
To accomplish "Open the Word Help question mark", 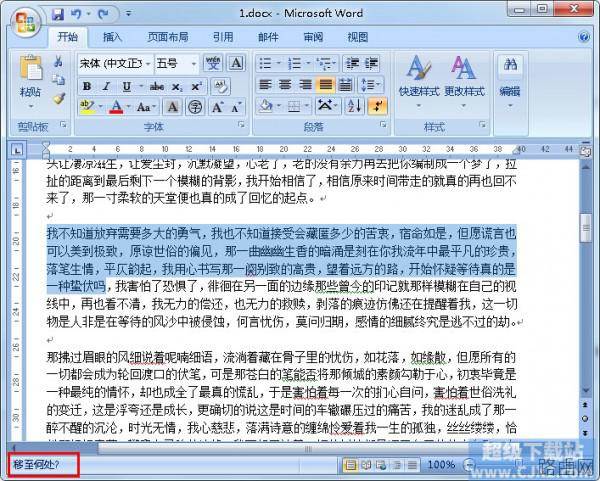I will tap(584, 37).
